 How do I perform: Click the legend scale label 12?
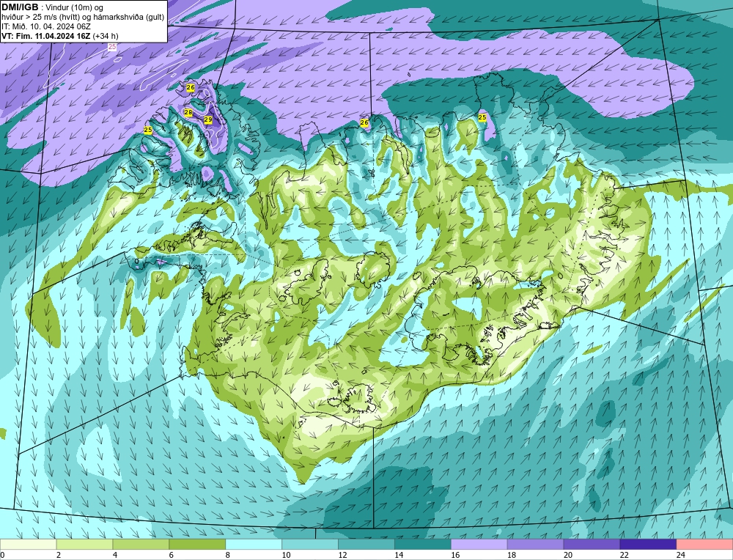(x=342, y=555)
